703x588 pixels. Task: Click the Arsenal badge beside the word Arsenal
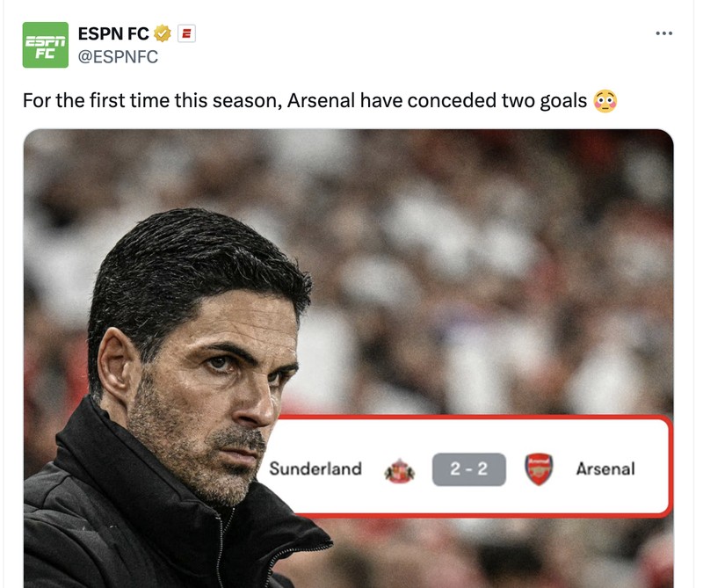(x=539, y=469)
